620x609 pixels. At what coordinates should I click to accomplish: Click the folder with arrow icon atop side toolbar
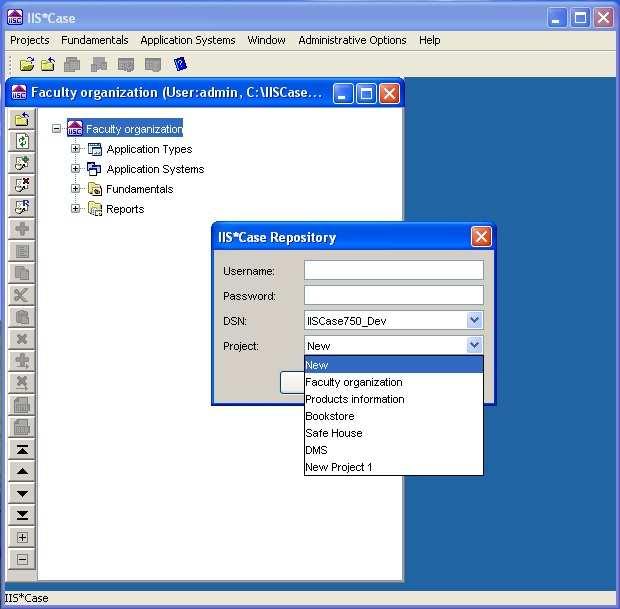tap(22, 119)
